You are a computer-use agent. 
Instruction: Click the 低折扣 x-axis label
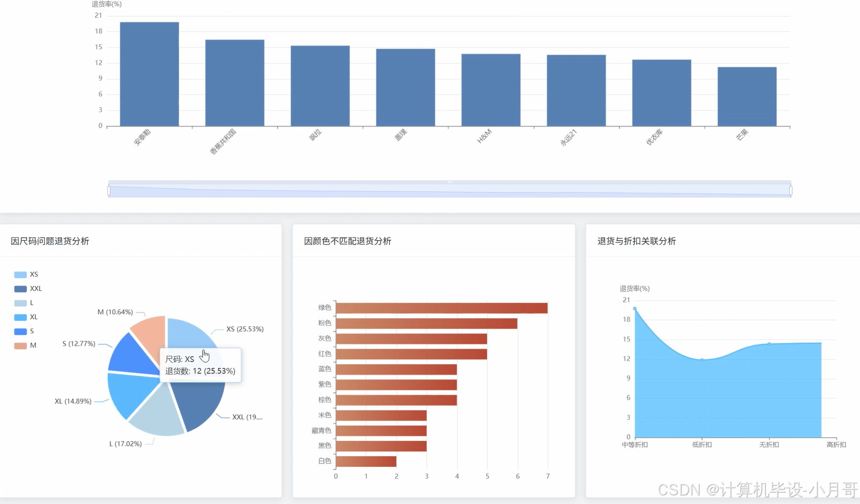[702, 445]
